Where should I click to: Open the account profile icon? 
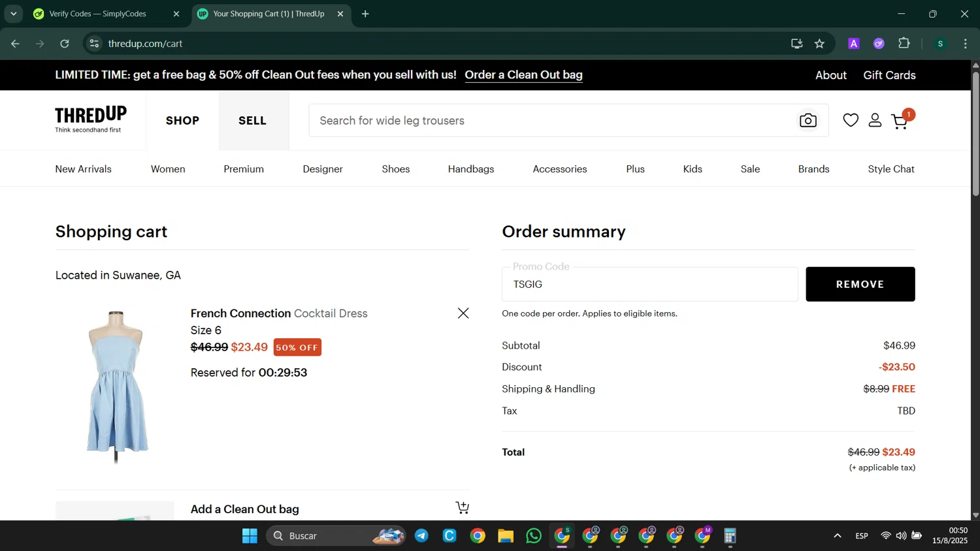point(875,120)
